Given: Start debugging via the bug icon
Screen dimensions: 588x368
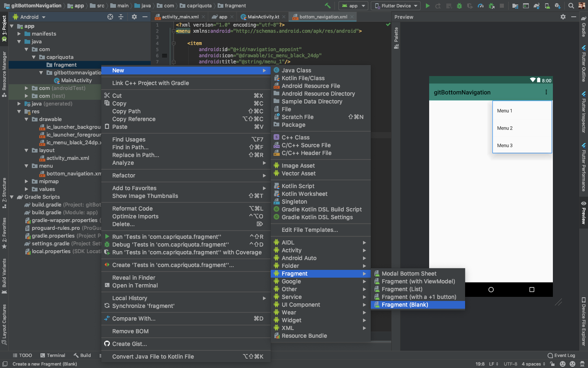Looking at the screenshot, I should tap(459, 6).
